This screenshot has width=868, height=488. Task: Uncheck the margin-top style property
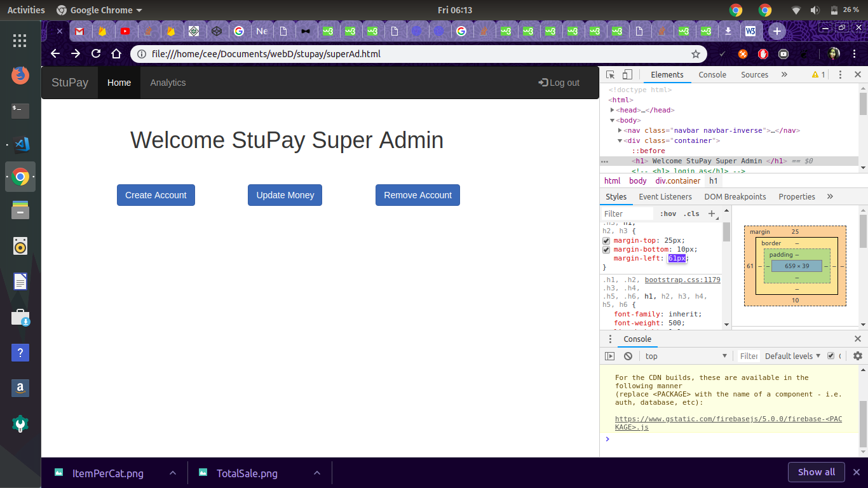606,241
